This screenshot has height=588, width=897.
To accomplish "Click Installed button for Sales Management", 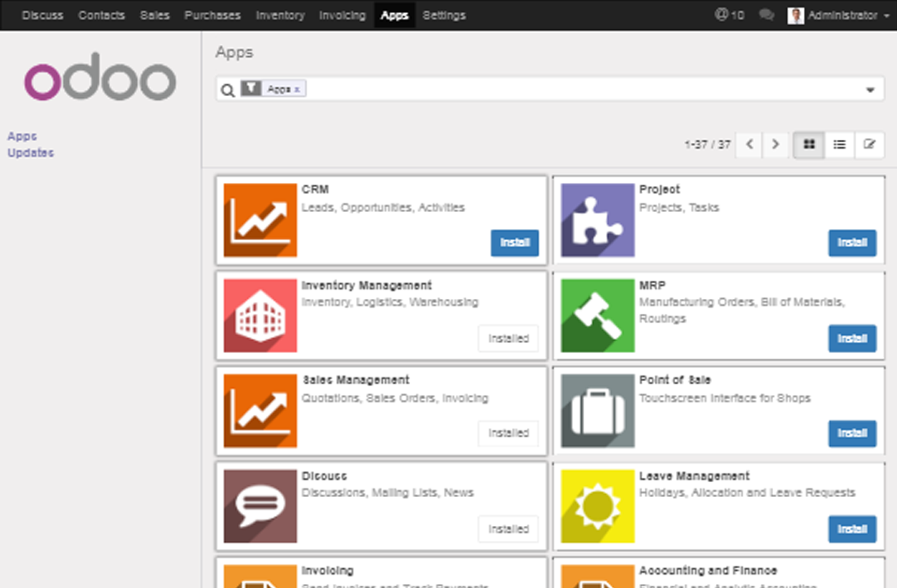I will coord(508,433).
